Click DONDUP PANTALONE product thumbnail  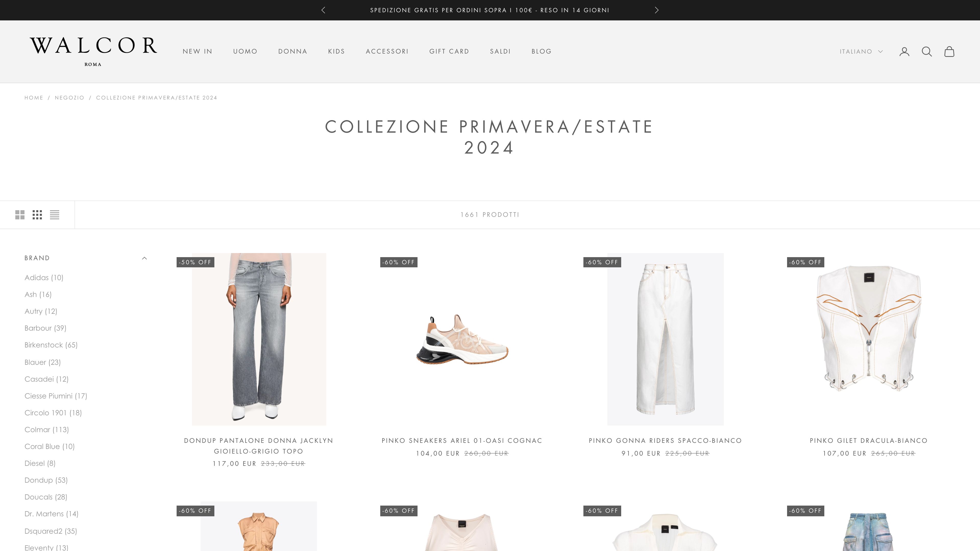point(259,339)
